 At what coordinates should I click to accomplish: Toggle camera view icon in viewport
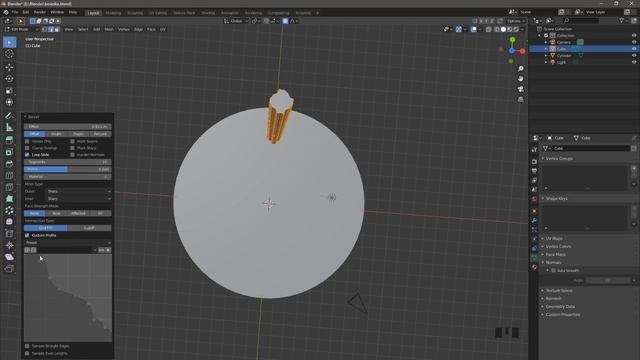pyautogui.click(x=520, y=89)
